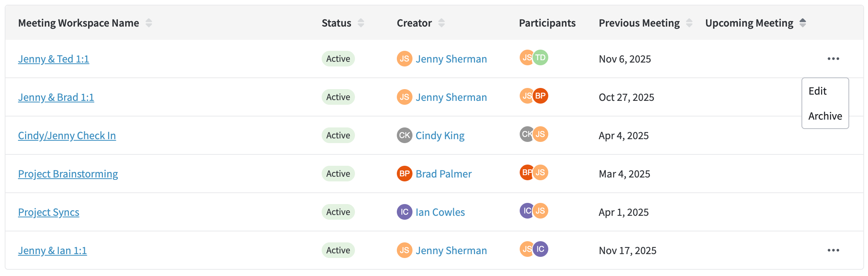
Task: Open the Jenny & Ian 1:1 row options menu
Action: click(x=833, y=250)
